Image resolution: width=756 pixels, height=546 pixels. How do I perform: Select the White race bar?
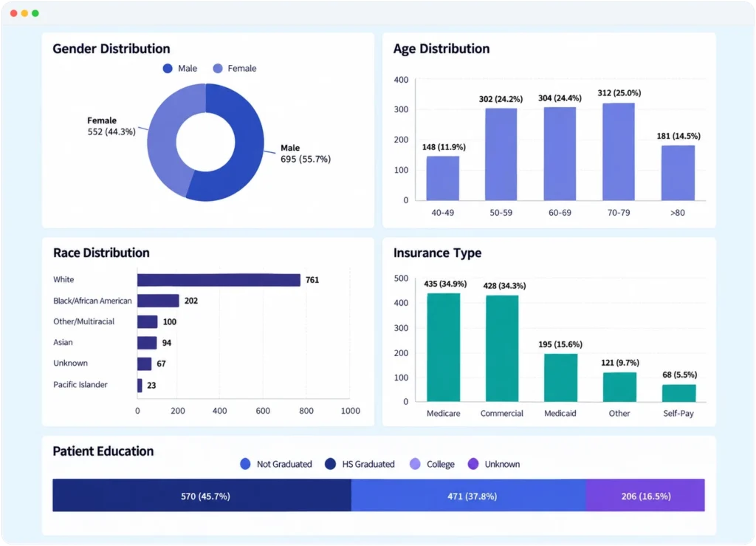(219, 280)
